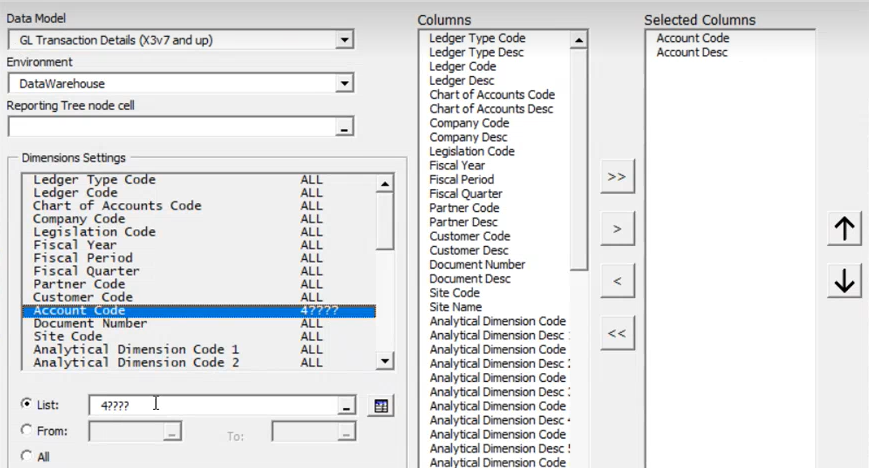Click the add single column right-arrow button
Image resolution: width=869 pixels, height=468 pixels.
617,229
